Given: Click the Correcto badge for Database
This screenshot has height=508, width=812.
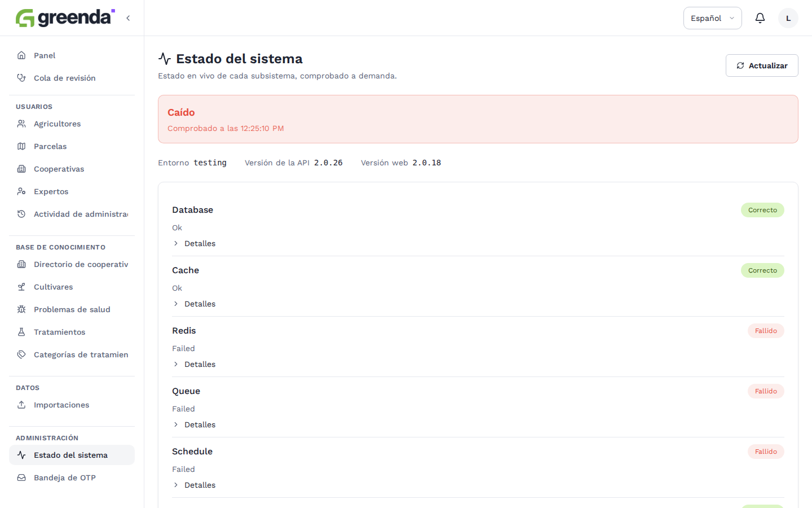Looking at the screenshot, I should pos(762,210).
